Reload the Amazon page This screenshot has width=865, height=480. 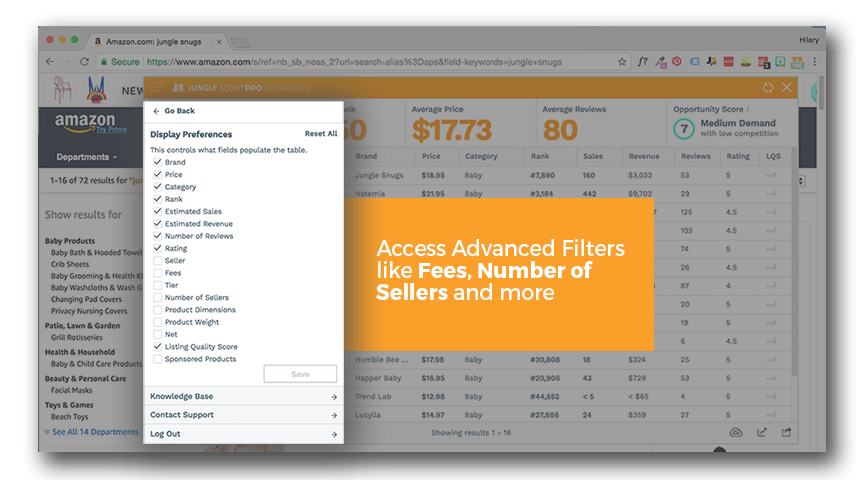[84, 62]
